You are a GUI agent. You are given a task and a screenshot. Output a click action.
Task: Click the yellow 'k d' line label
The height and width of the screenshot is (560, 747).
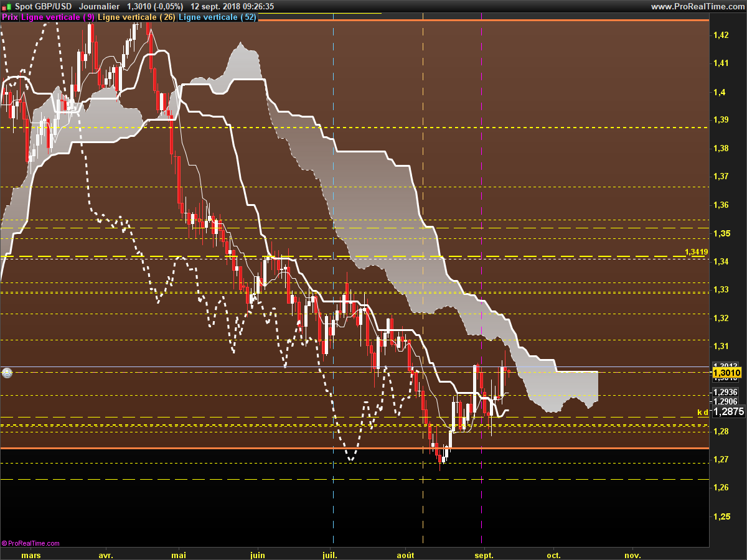click(702, 413)
